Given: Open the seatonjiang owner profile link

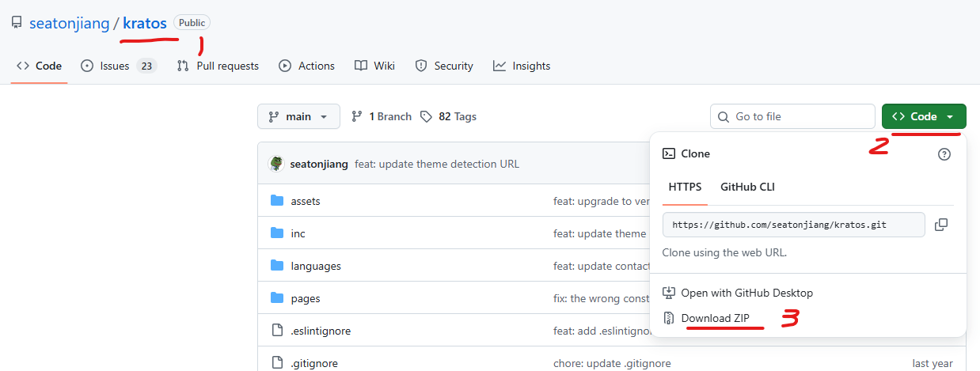Looking at the screenshot, I should pos(69,23).
